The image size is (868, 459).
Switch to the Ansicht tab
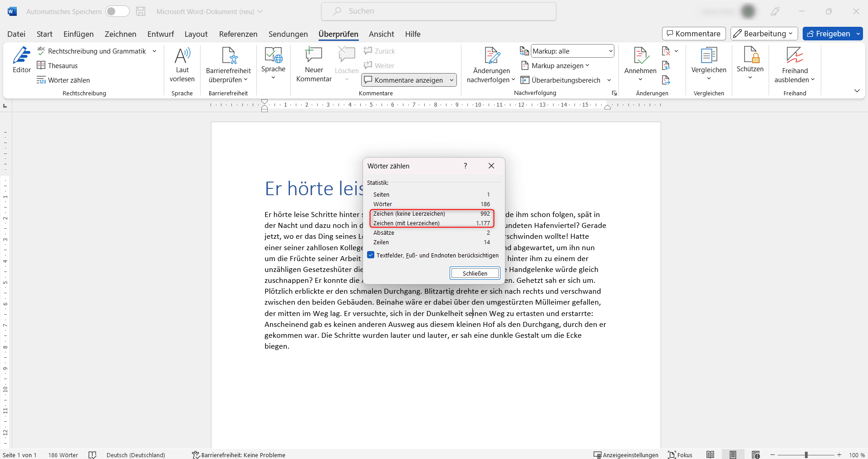tap(381, 34)
